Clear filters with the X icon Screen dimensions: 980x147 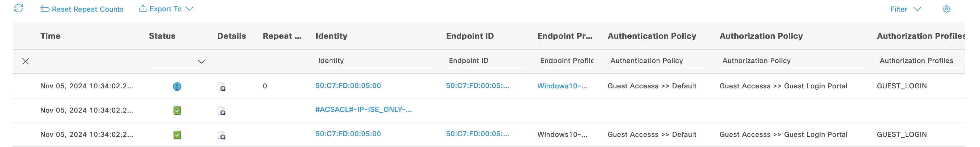pos(26,61)
